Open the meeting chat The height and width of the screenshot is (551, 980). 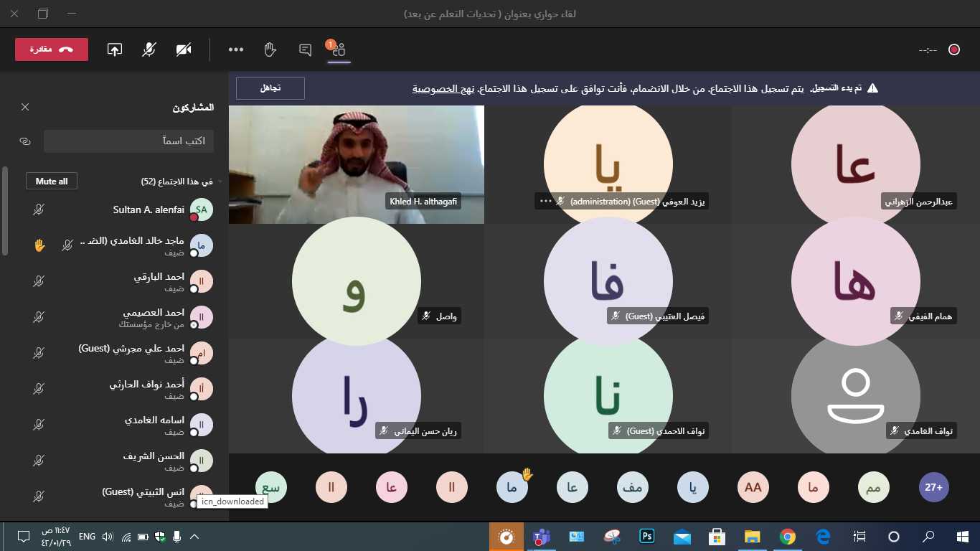pos(305,50)
